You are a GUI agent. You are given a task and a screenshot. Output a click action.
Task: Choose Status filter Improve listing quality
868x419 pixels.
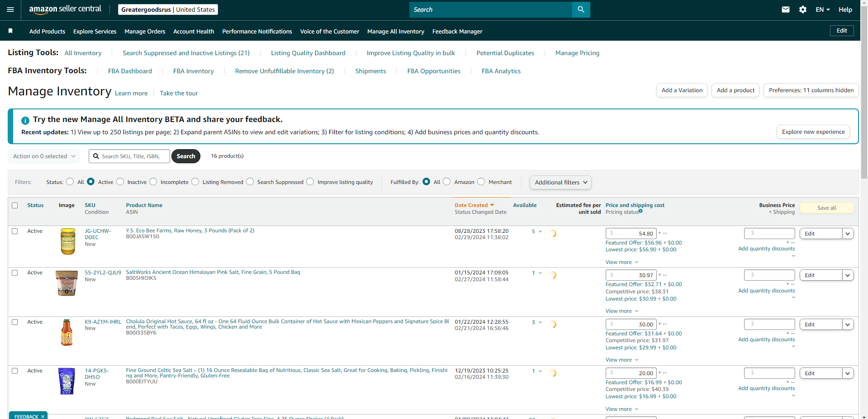click(x=310, y=182)
